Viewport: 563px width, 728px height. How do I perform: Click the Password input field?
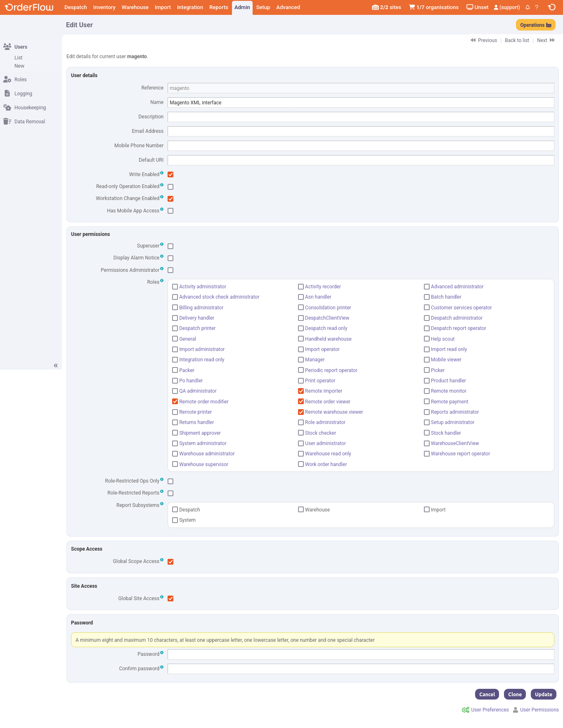coord(361,654)
